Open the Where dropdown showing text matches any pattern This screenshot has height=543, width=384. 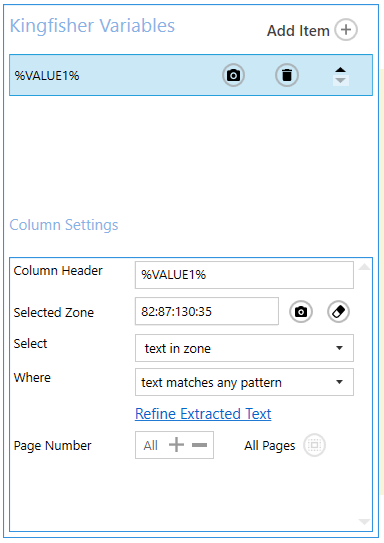pos(244,382)
